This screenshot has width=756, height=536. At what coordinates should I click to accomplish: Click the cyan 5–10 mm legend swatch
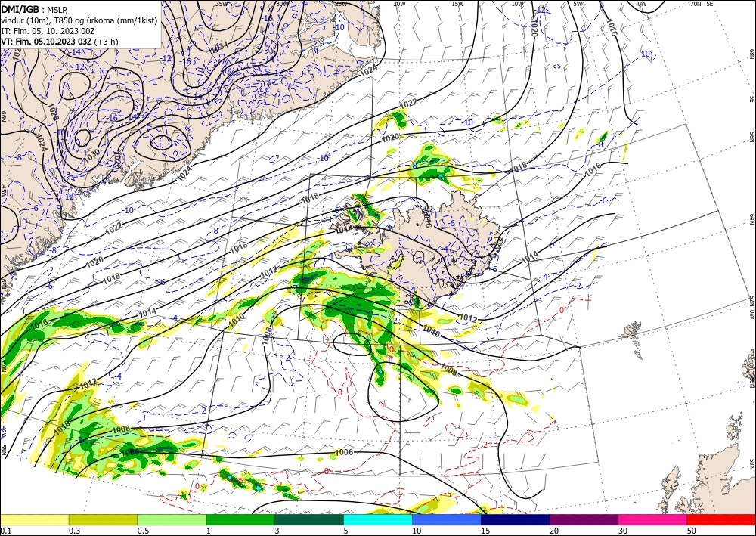point(378,519)
